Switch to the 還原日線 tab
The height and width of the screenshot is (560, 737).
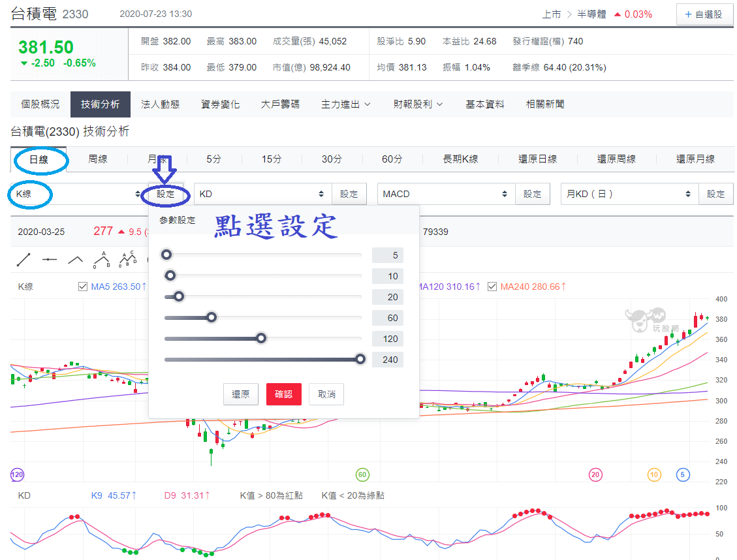click(x=537, y=159)
